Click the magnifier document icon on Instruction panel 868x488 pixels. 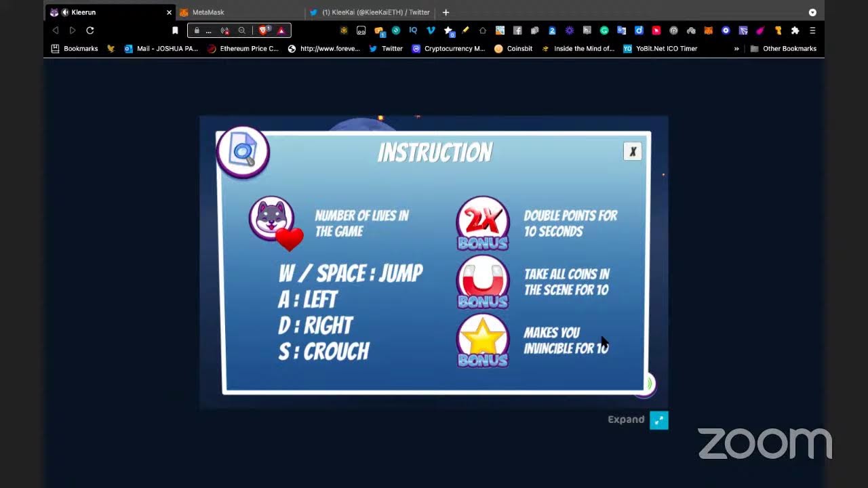pyautogui.click(x=243, y=152)
